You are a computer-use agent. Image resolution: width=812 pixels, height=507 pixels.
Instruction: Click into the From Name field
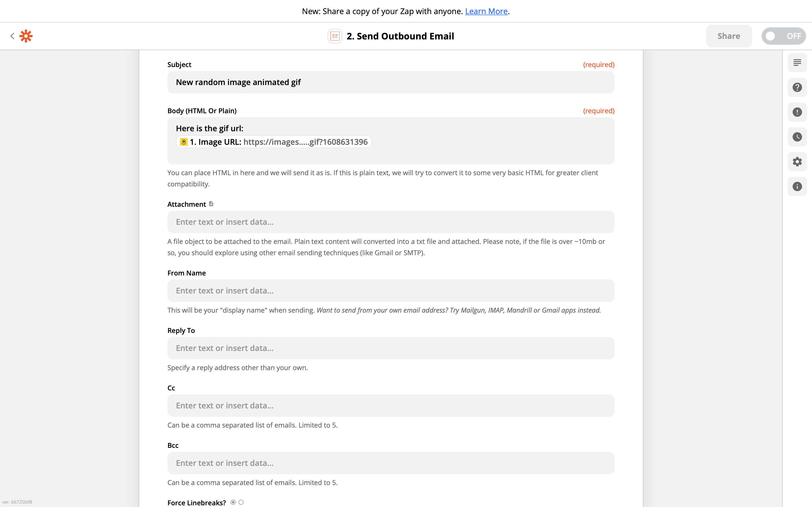[390, 291]
